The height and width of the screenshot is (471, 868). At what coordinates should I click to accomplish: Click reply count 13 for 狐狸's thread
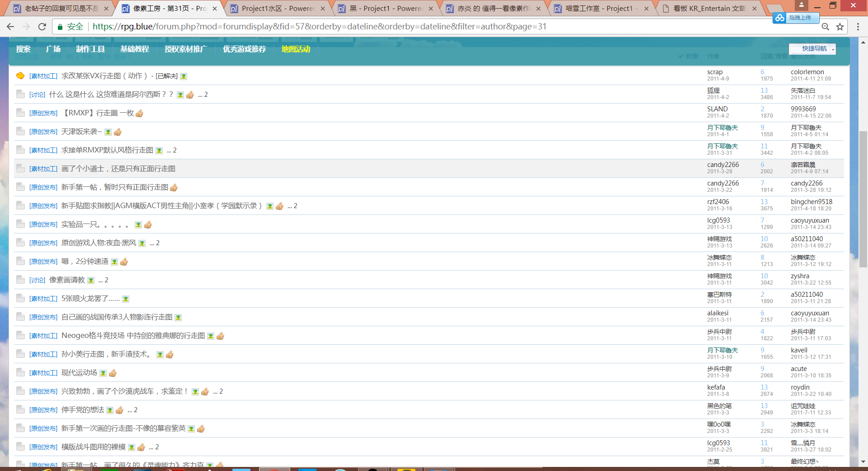(764, 90)
